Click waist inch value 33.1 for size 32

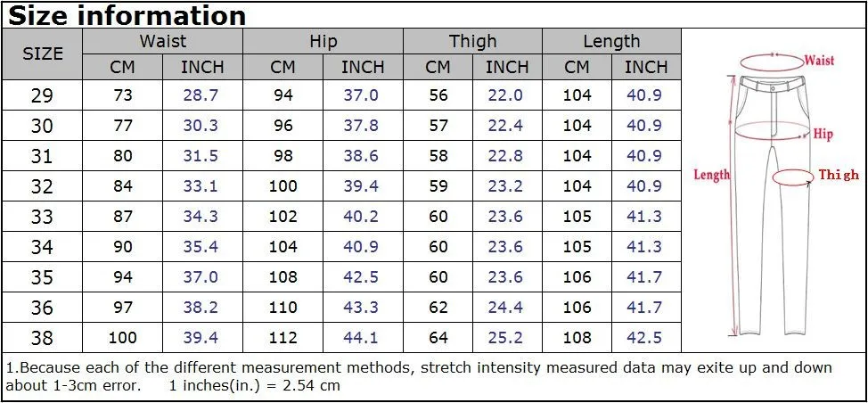[x=201, y=186]
